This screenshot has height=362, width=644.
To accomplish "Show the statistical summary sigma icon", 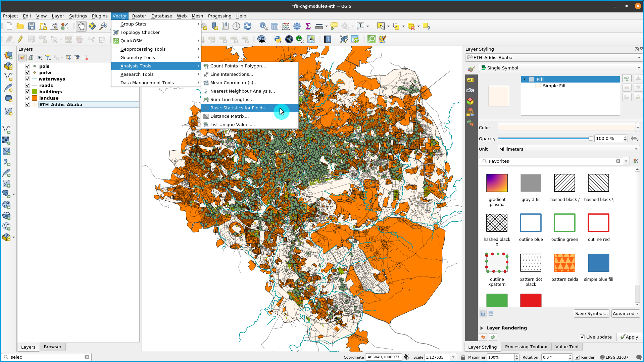I will [308, 26].
